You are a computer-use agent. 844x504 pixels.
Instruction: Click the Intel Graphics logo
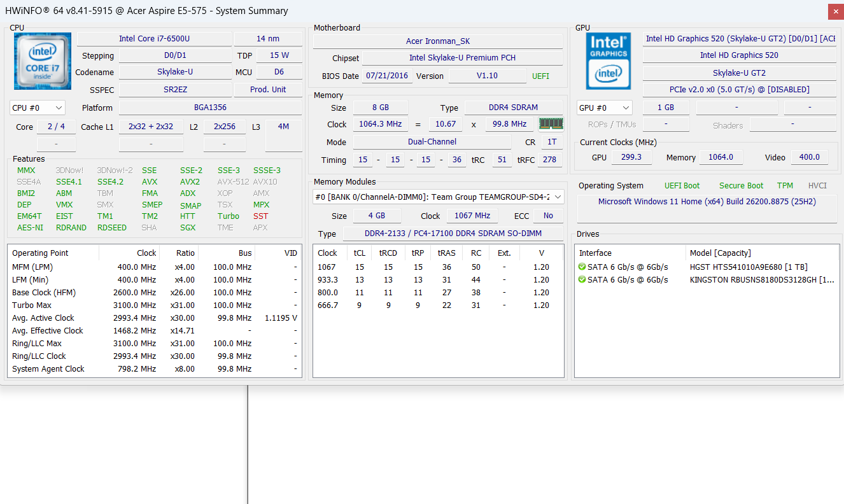pos(608,61)
